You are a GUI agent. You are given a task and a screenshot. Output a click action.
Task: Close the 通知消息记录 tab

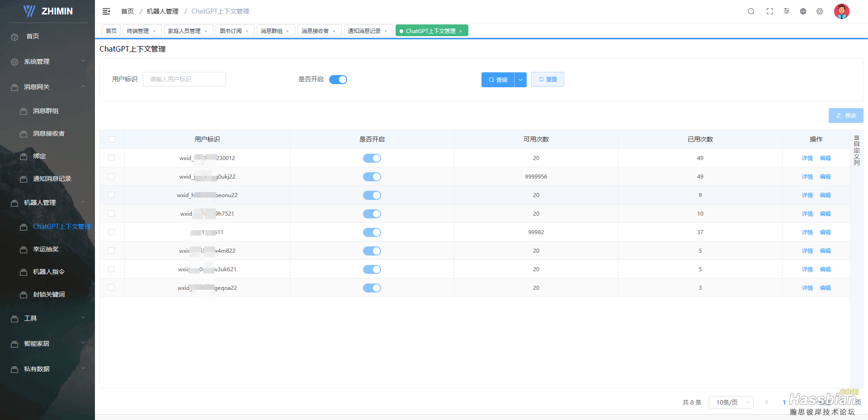pos(386,31)
